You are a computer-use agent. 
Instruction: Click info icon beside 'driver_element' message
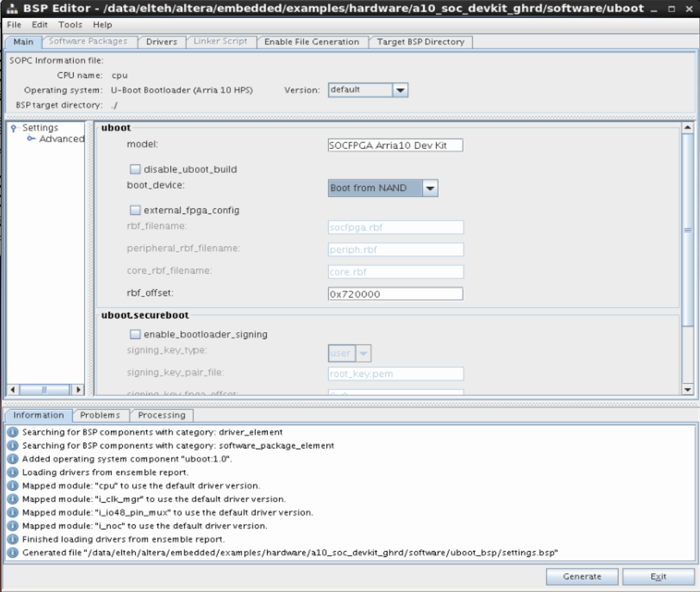[x=13, y=432]
